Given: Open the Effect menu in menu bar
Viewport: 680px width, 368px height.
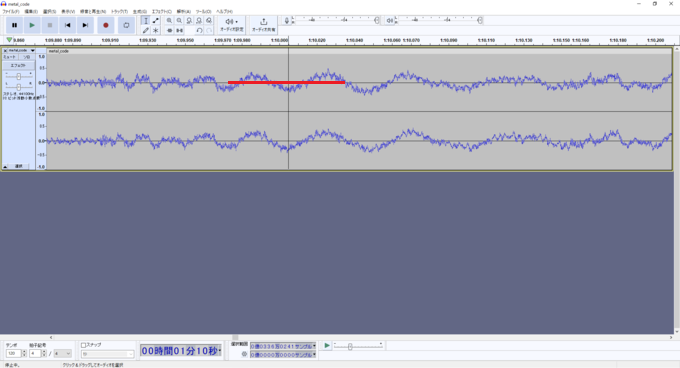Looking at the screenshot, I should [x=161, y=11].
